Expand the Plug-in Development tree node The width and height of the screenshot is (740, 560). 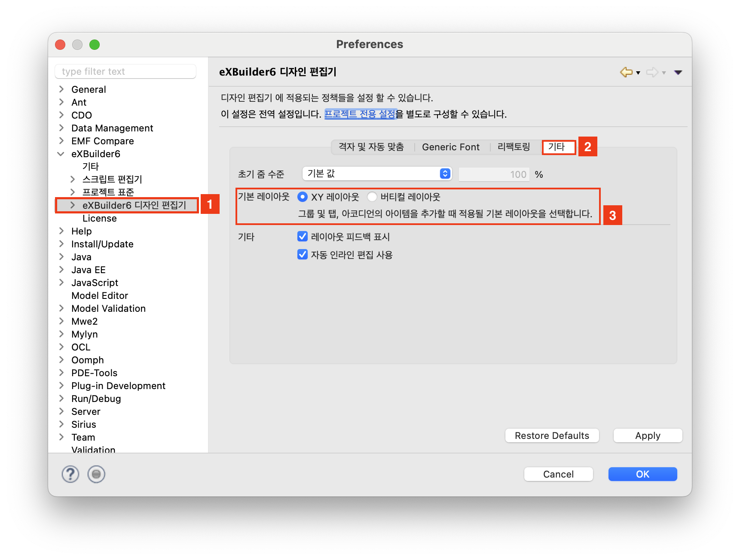coord(61,385)
